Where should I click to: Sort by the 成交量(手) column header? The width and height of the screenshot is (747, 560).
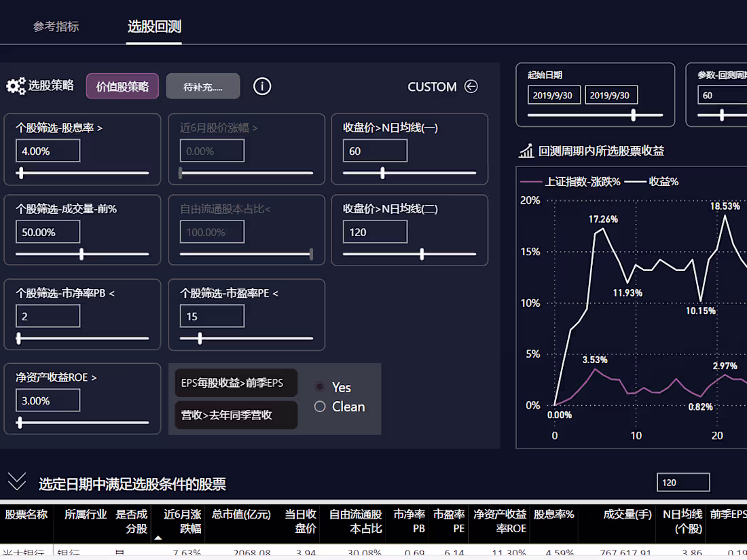tap(627, 515)
